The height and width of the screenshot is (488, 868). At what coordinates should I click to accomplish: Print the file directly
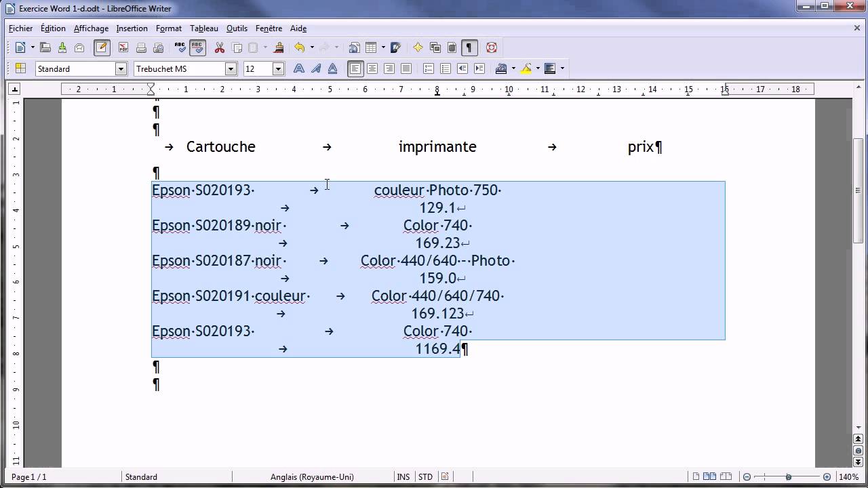click(141, 47)
